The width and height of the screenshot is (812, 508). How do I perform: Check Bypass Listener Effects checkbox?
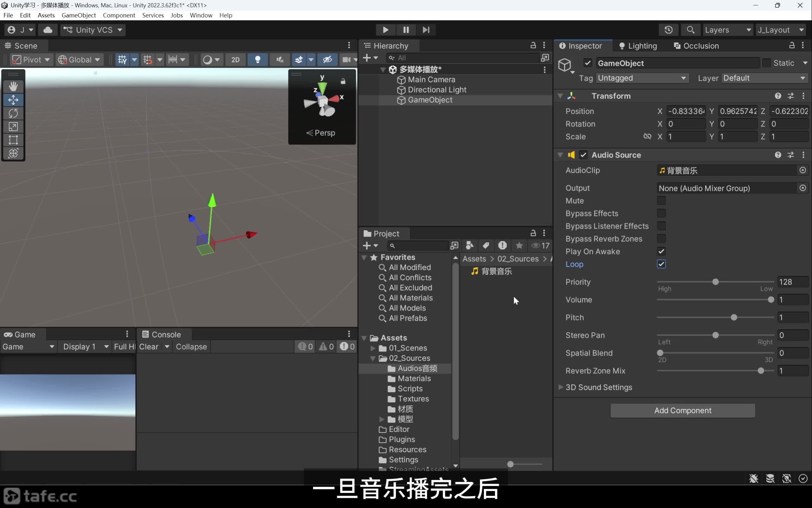point(661,226)
